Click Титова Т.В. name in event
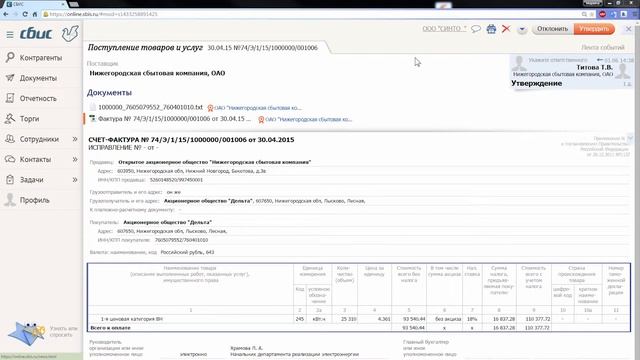Screen dimensions: 640x360 (x=594, y=67)
